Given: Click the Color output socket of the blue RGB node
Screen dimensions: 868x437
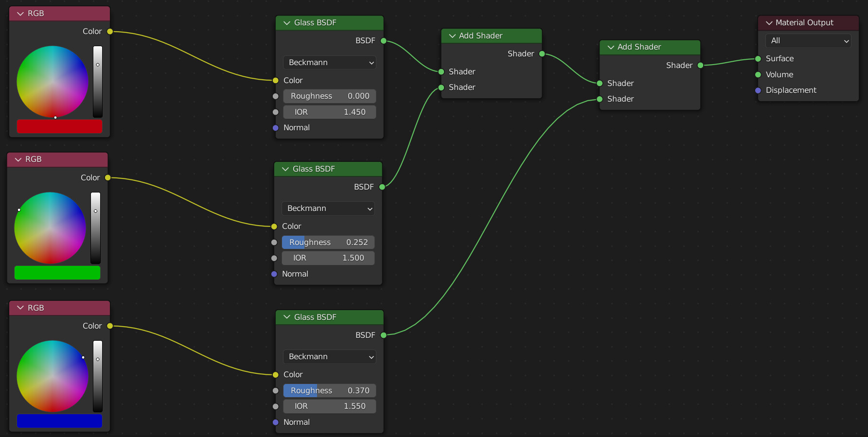Looking at the screenshot, I should click(110, 326).
